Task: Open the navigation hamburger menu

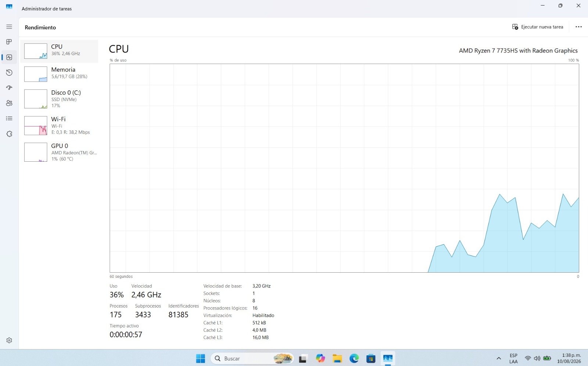Action: tap(9, 27)
